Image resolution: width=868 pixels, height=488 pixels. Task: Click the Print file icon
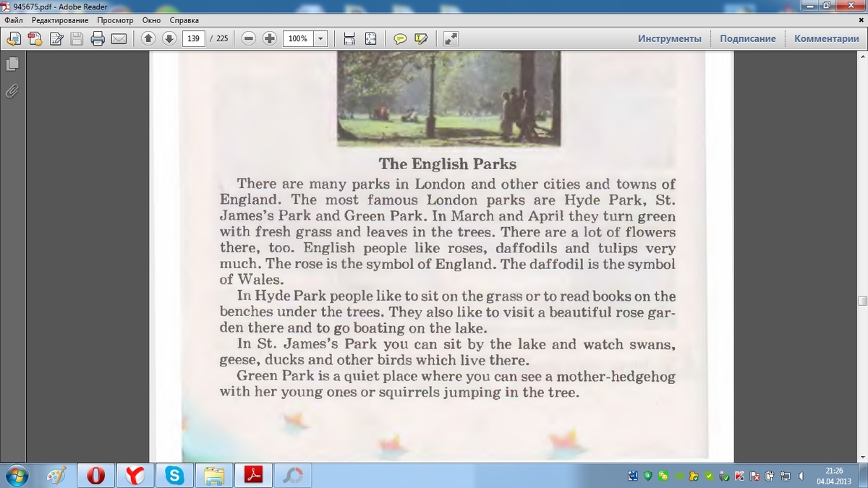point(98,39)
